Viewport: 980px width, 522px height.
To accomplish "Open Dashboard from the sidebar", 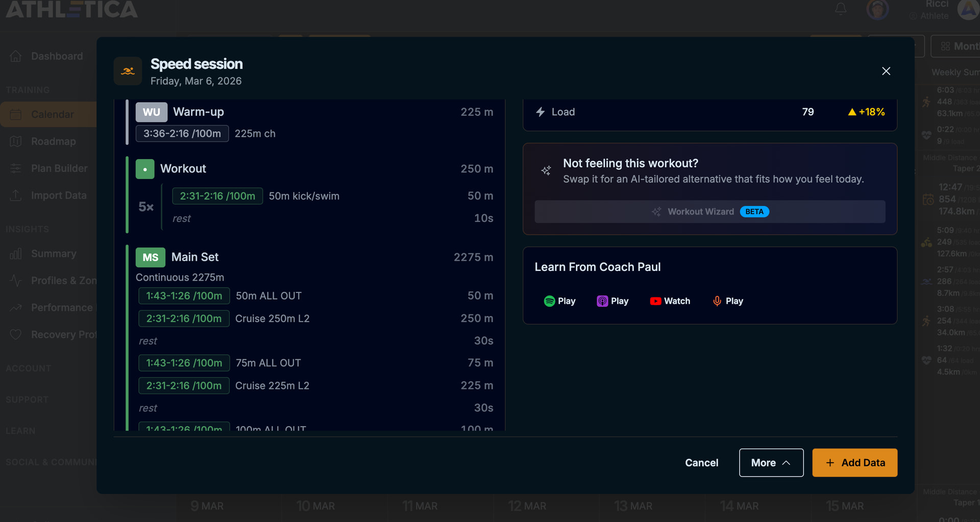I will [x=56, y=56].
